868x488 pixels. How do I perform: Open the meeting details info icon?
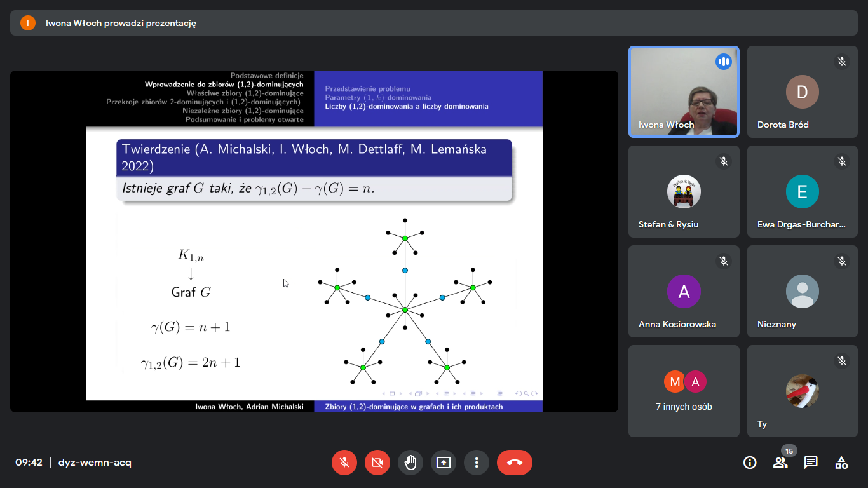[x=750, y=463]
